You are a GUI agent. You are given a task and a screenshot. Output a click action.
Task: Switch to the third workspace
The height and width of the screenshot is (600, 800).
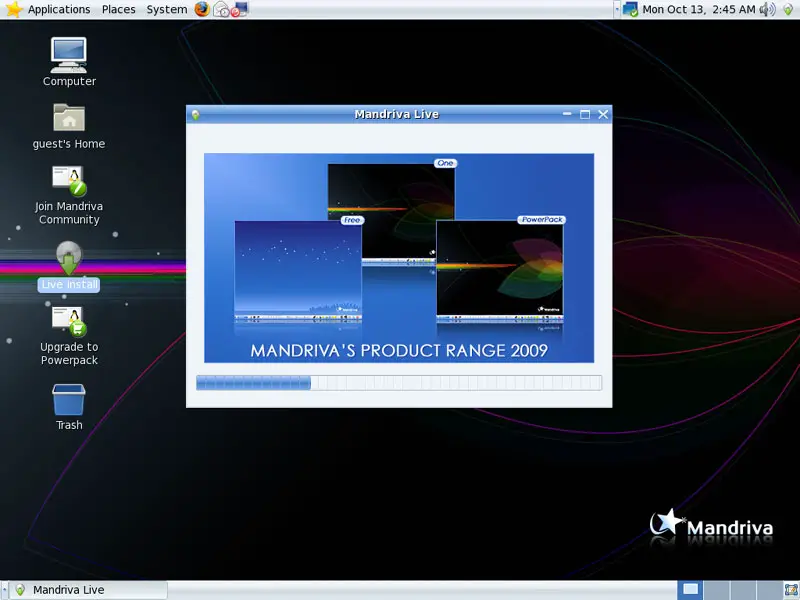pos(743,590)
